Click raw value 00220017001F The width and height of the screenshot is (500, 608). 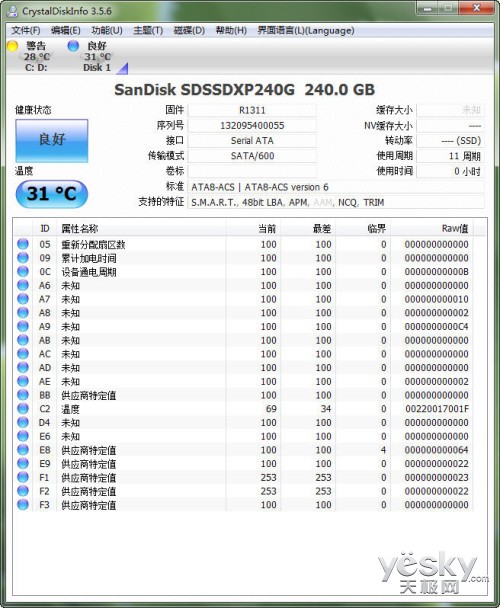pos(437,409)
